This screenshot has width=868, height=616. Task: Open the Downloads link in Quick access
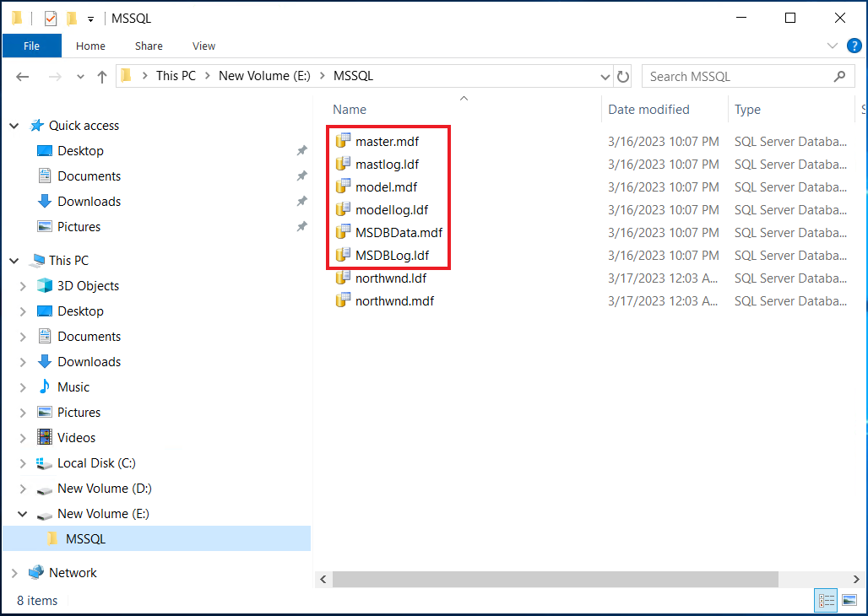(87, 201)
